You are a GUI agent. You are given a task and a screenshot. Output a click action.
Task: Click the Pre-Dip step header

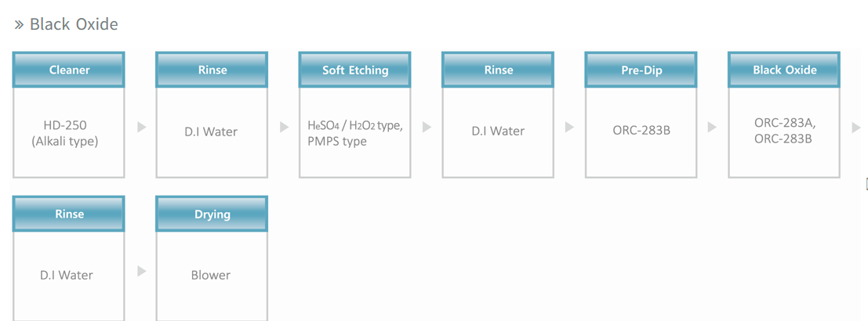click(641, 70)
